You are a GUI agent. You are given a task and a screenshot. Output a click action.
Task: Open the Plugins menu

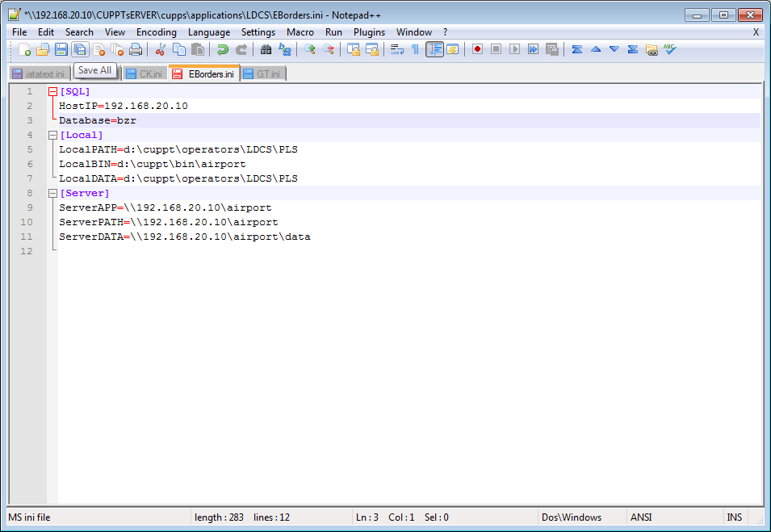coord(369,32)
